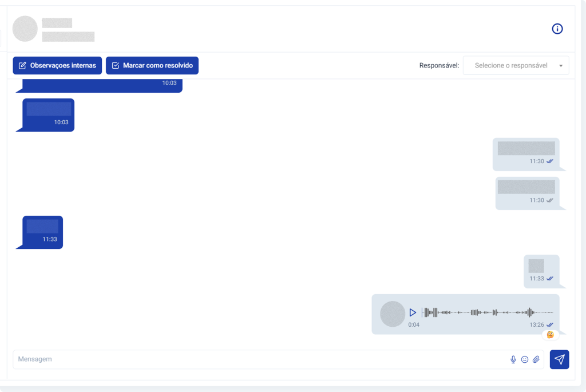The width and height of the screenshot is (586, 392).
Task: Select the small incoming message from 10:03
Action: pos(48,114)
